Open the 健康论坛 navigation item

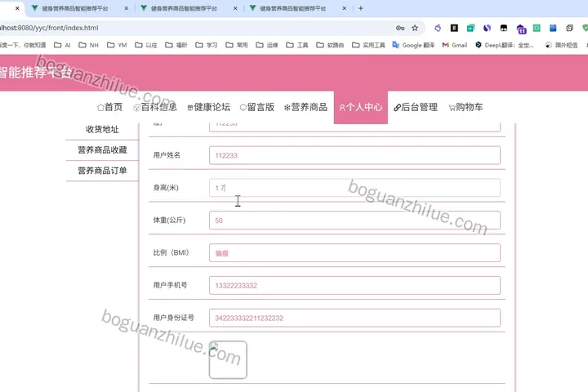point(208,107)
